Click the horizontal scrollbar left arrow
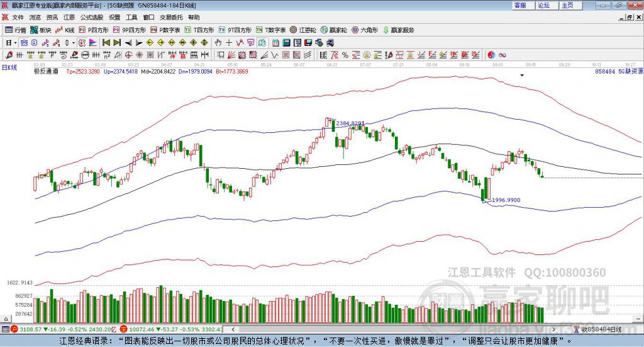This screenshot has width=644, height=347. click(x=233, y=329)
